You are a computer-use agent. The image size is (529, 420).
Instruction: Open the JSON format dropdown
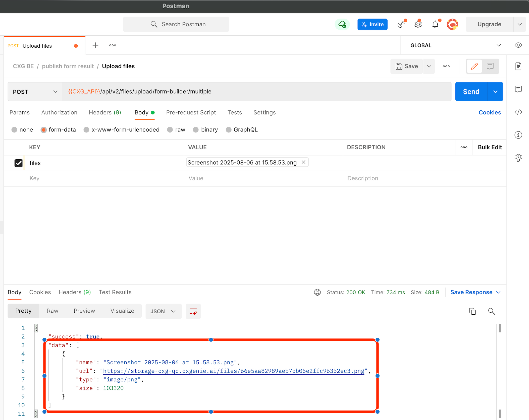(163, 311)
